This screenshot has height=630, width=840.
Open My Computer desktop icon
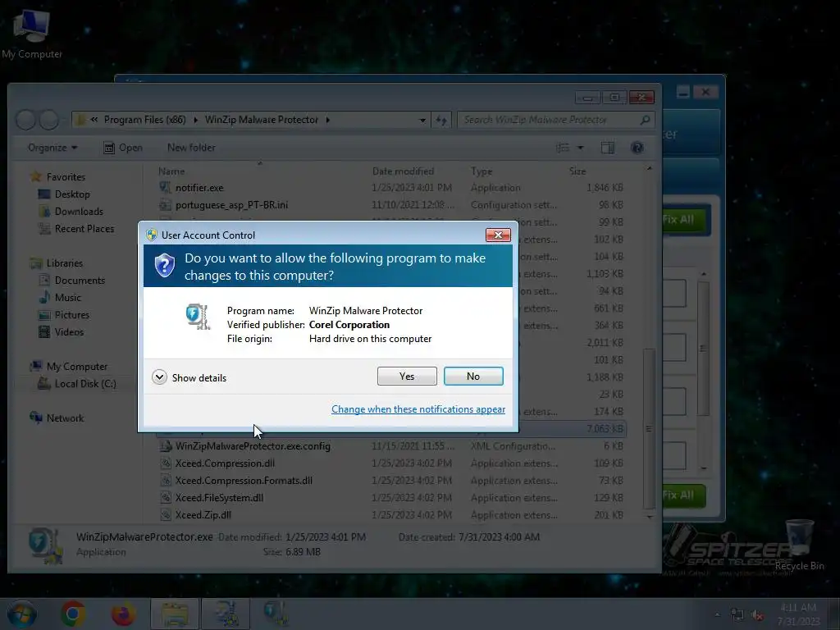(32, 33)
